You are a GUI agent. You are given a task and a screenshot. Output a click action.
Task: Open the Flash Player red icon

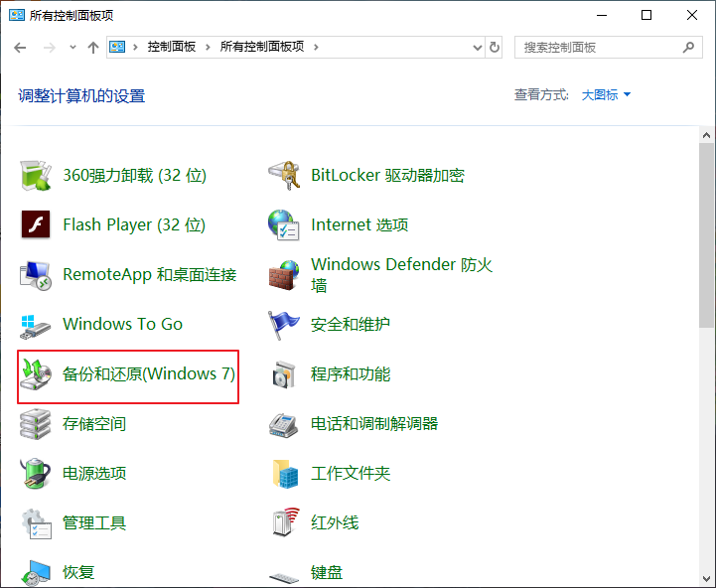pos(36,225)
